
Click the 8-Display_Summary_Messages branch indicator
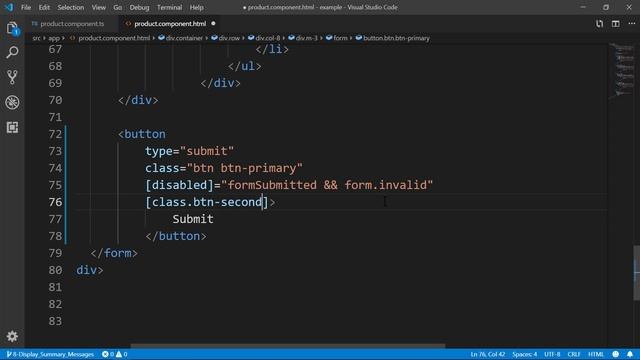tap(50, 354)
